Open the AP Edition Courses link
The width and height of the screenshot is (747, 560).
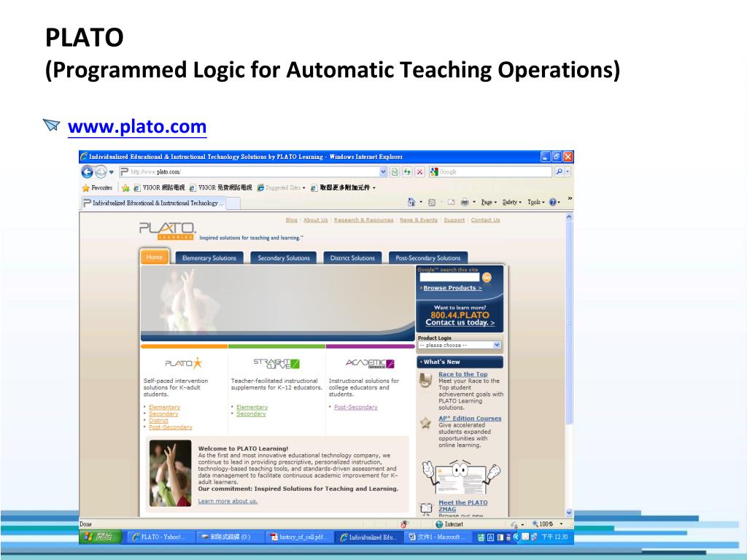click(470, 419)
